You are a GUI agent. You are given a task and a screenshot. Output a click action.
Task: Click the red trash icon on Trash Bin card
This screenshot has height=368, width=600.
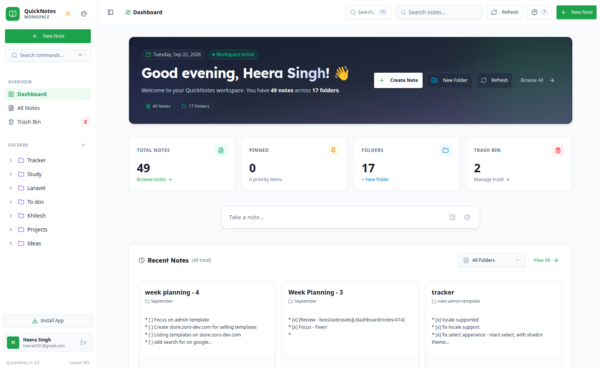pos(558,150)
